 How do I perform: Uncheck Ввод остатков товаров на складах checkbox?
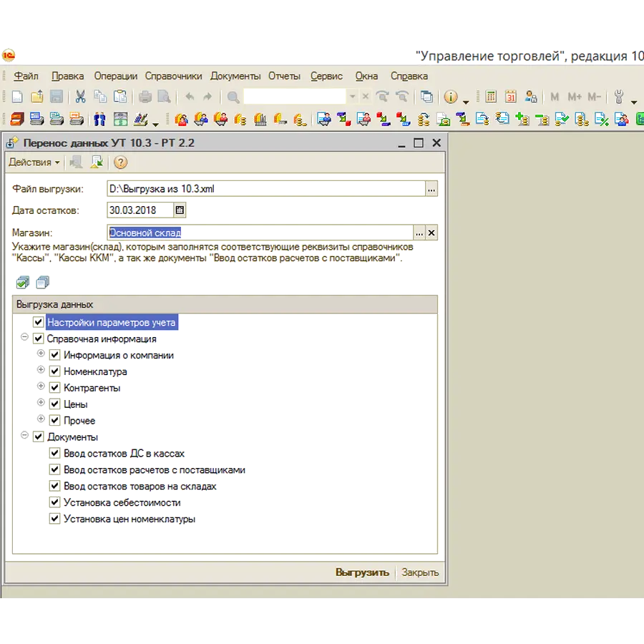pyautogui.click(x=54, y=486)
